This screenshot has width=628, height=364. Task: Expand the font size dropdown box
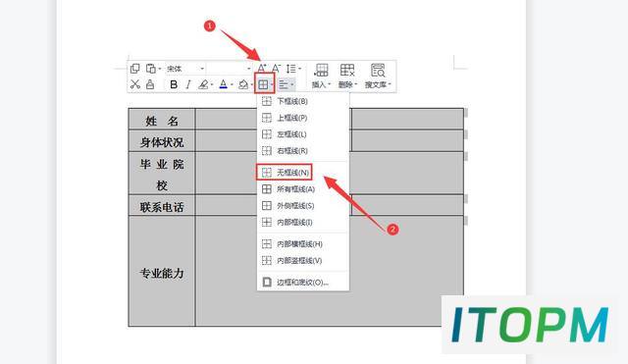tap(229, 69)
